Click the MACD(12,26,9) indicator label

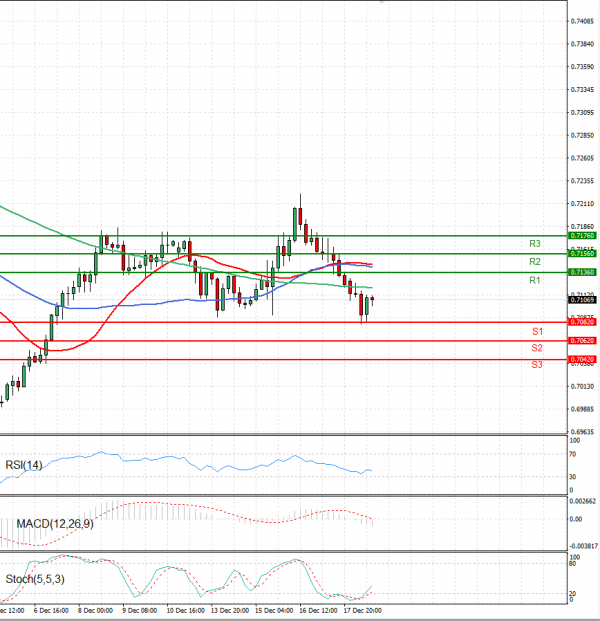tap(55, 524)
